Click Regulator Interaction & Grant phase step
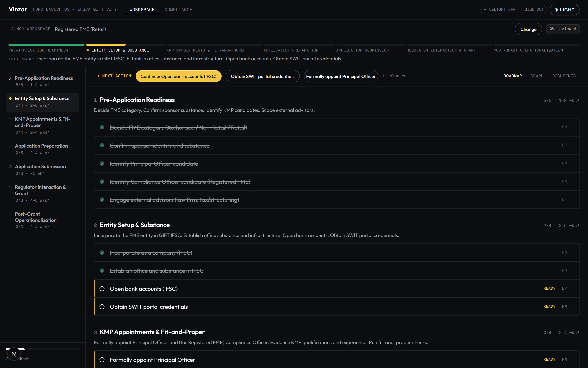The image size is (588, 368). [x=449, y=48]
